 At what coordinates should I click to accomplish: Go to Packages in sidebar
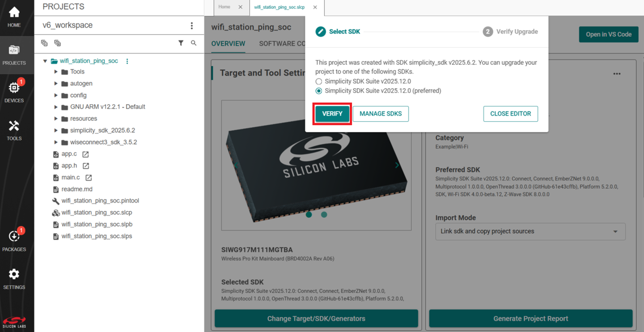coord(14,240)
